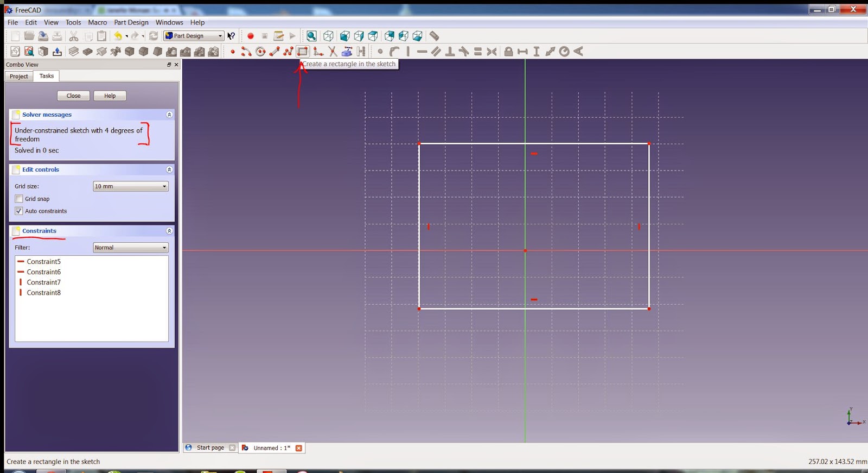This screenshot has height=473, width=868.
Task: Select the Create polyline sketch tool
Action: pos(289,52)
